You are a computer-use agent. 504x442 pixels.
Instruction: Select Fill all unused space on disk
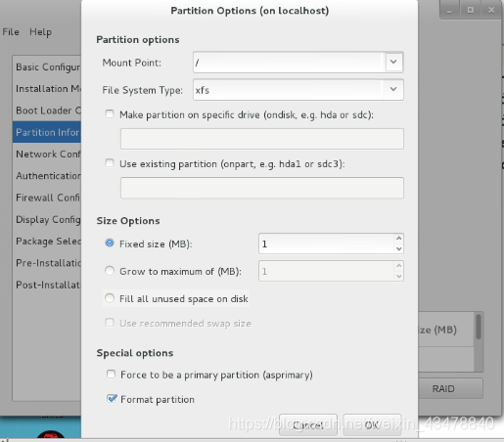pyautogui.click(x=110, y=298)
